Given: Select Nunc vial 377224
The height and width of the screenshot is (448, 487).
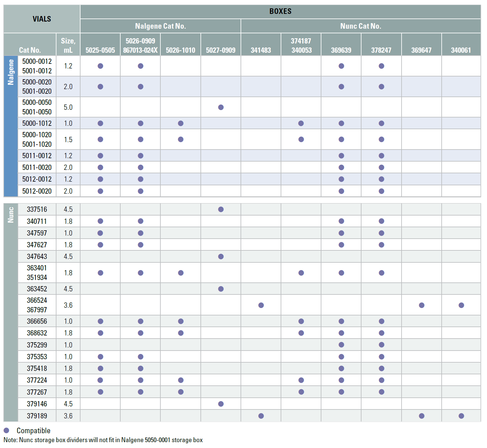Looking at the screenshot, I should pos(37,380).
